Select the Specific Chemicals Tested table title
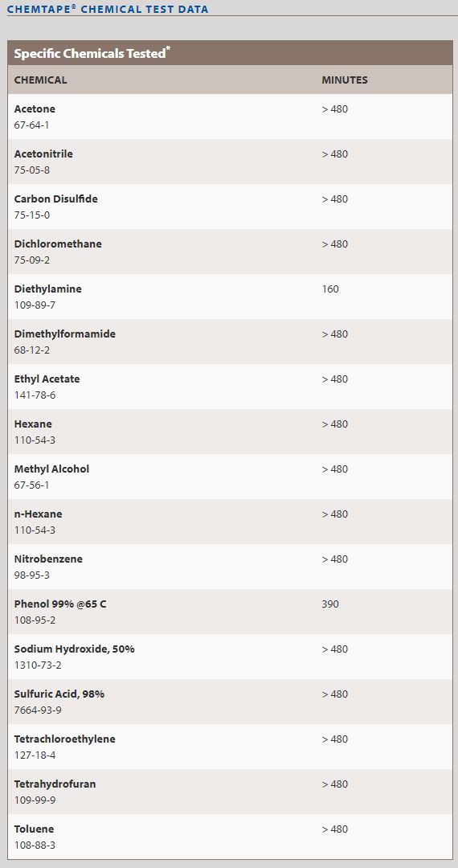This screenshot has width=458, height=868. pos(92,53)
